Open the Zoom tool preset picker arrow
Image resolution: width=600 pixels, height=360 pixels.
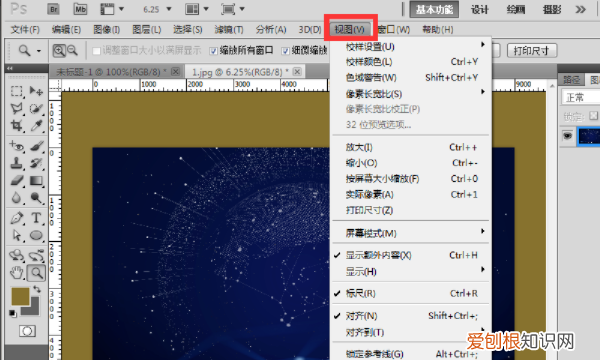pyautogui.click(x=39, y=51)
